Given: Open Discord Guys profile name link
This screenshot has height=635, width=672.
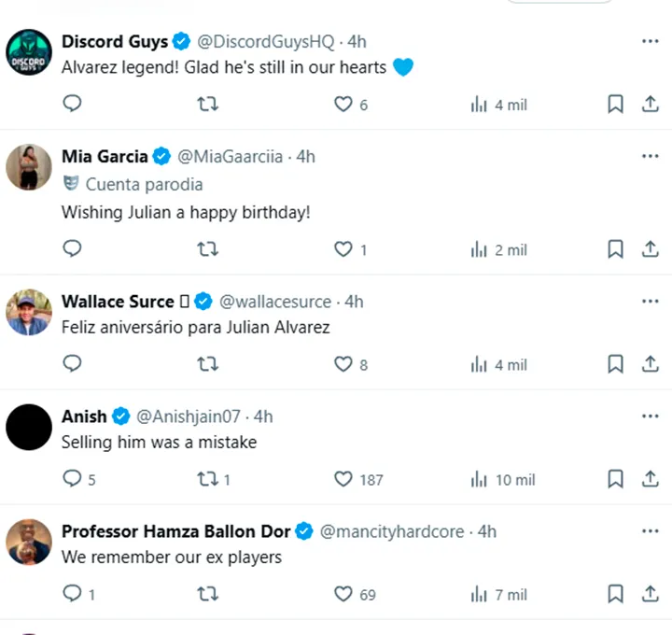Looking at the screenshot, I should pos(115,41).
